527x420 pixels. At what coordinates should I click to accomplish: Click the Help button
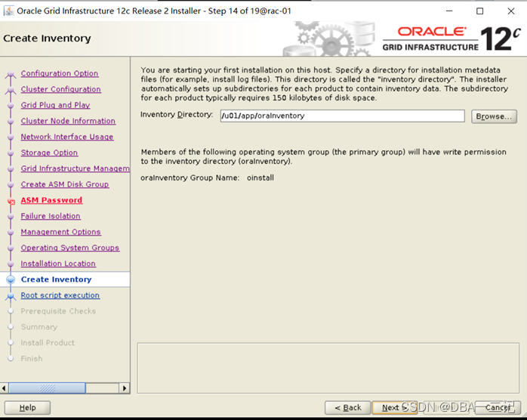click(28, 408)
